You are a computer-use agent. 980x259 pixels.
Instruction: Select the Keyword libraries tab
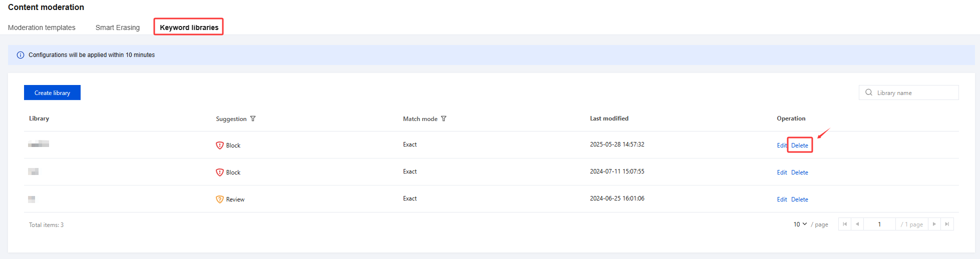189,27
